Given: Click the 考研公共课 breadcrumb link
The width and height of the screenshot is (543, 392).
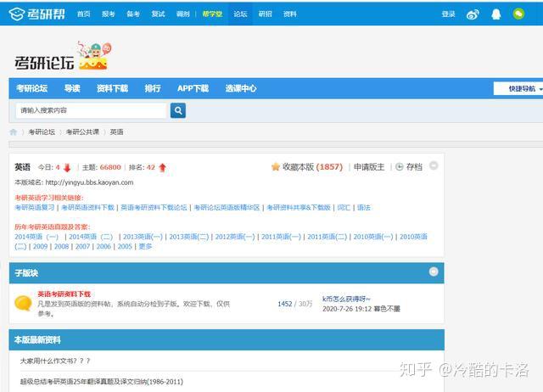Looking at the screenshot, I should coord(82,132).
